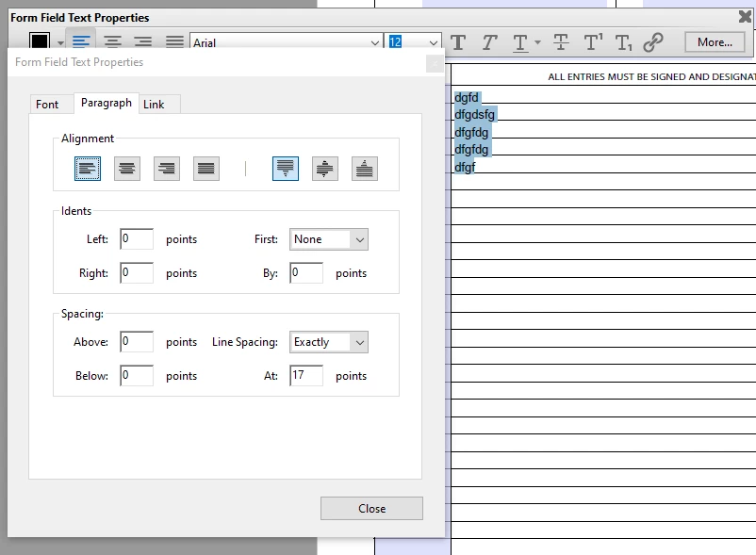
Task: Click the More... button
Action: (x=715, y=42)
